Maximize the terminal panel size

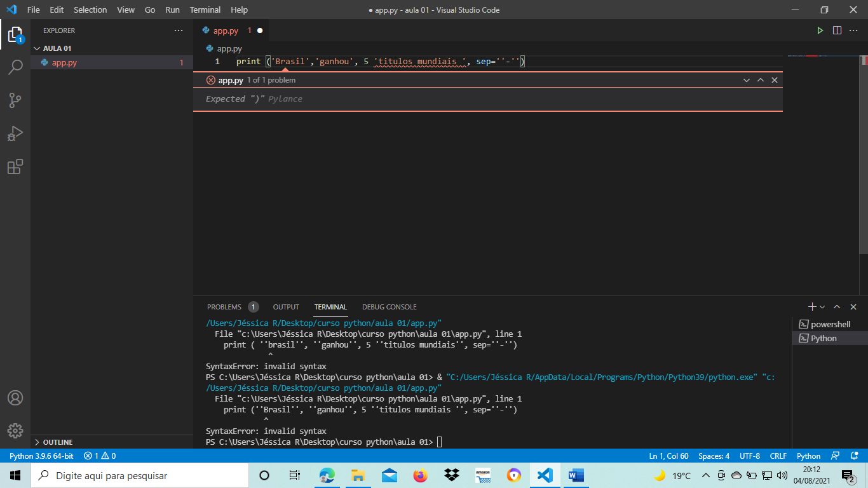(837, 307)
